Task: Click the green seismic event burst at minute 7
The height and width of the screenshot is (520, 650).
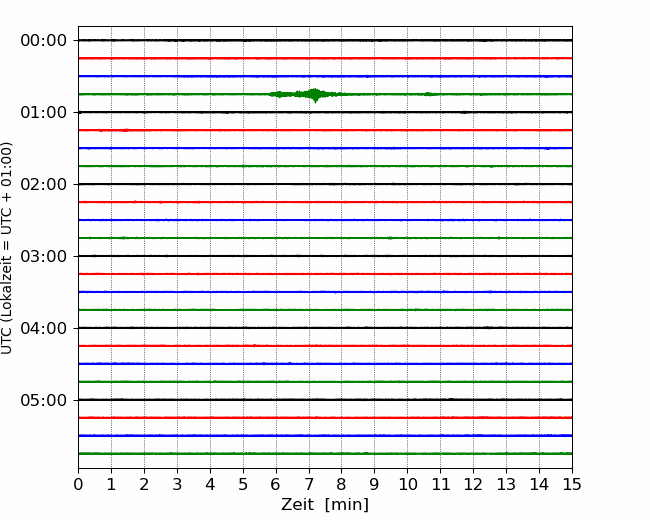Action: (309, 95)
